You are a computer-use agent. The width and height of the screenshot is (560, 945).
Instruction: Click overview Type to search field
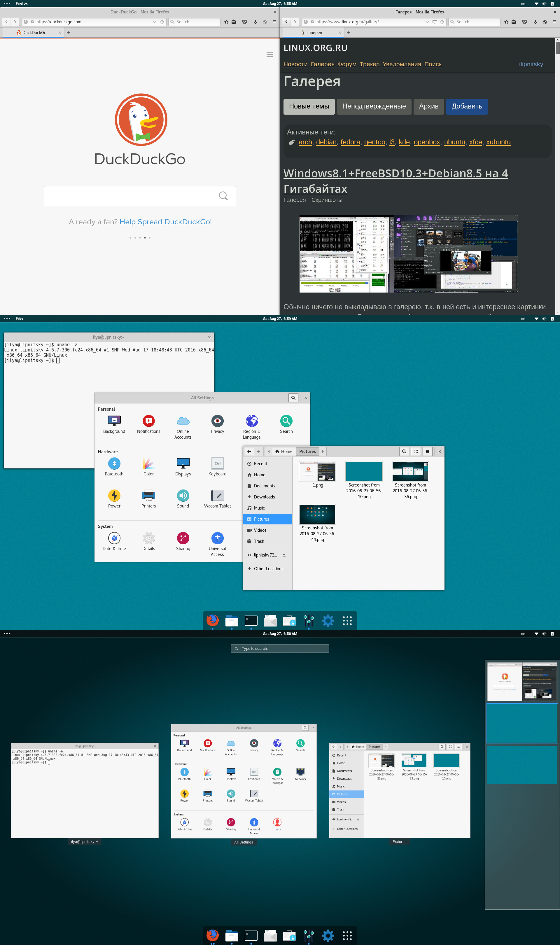(280, 648)
